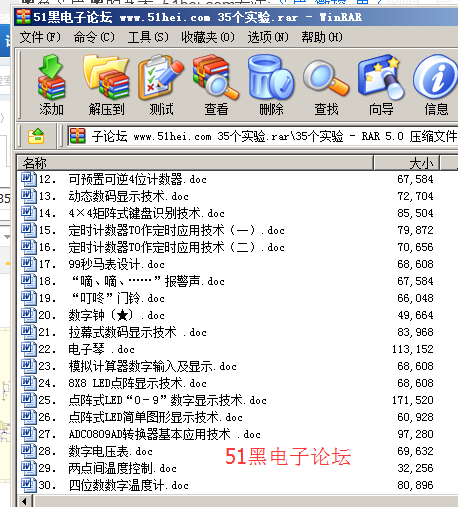Select file 27. ADC0809AD转换器基本应用技术.doc
The width and height of the screenshot is (458, 507).
pyautogui.click(x=140, y=434)
